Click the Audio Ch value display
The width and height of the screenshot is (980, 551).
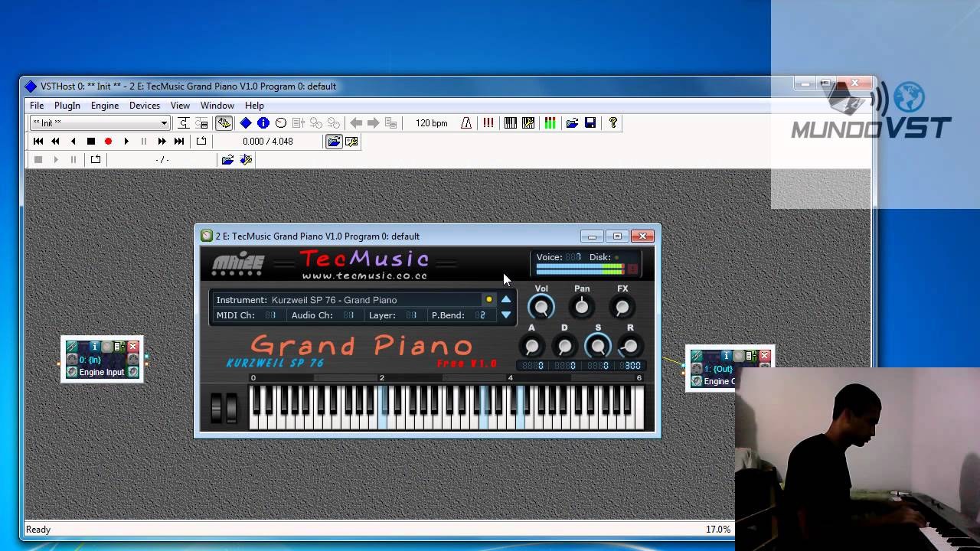[349, 315]
